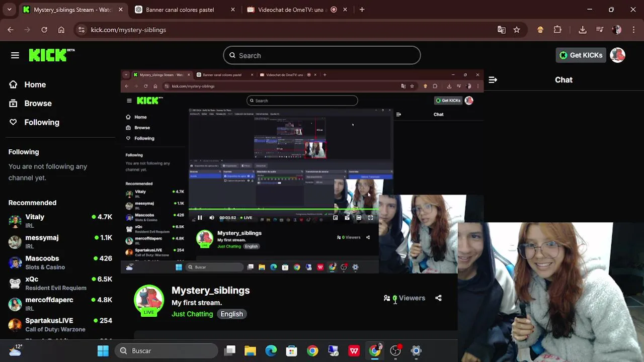The height and width of the screenshot is (362, 644).
Task: Open Mystery_siblings channel avatar with LIVE badge
Action: 149,301
